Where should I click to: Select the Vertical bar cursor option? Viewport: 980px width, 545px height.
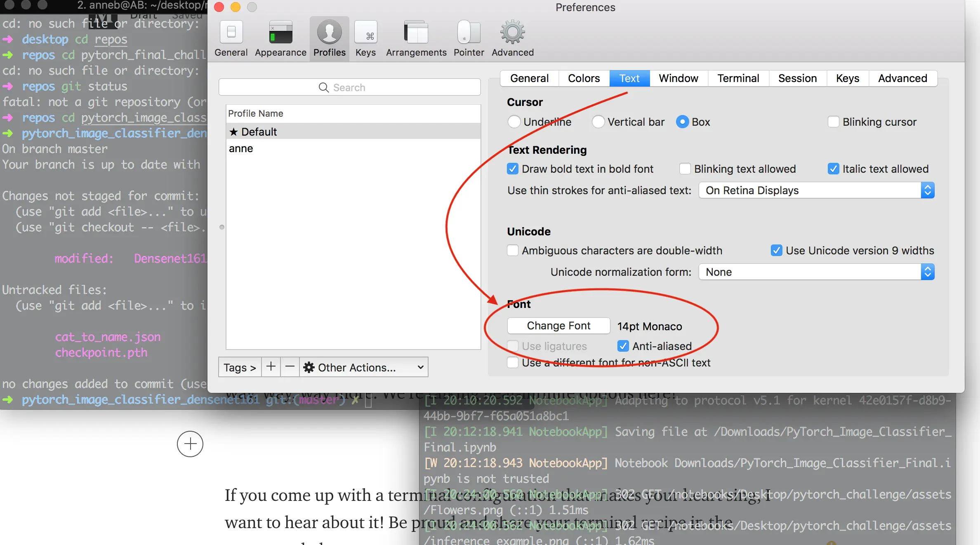coord(598,122)
